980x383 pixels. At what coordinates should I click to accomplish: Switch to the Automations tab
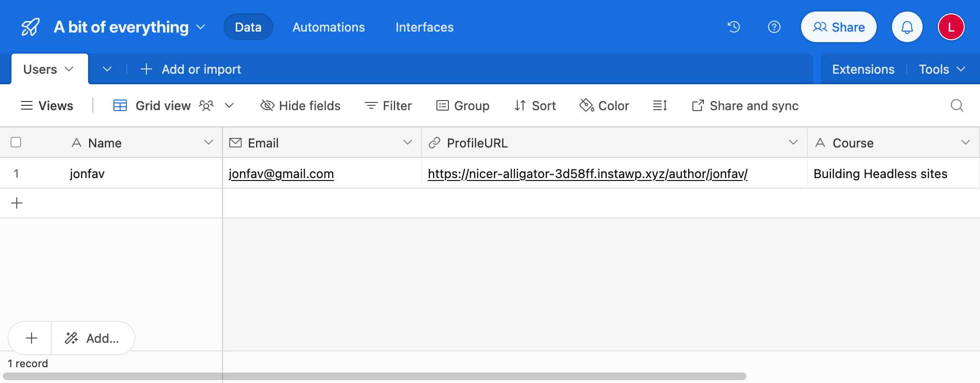tap(329, 27)
